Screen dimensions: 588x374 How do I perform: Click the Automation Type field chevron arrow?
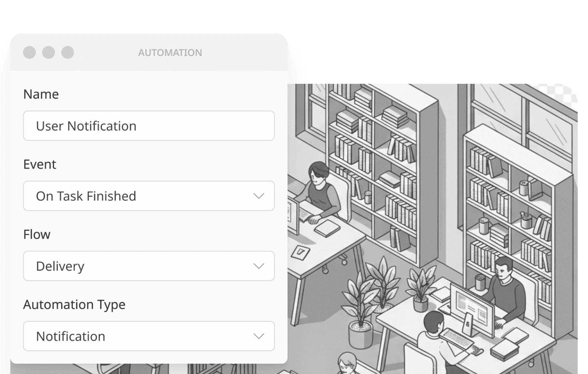tap(259, 336)
